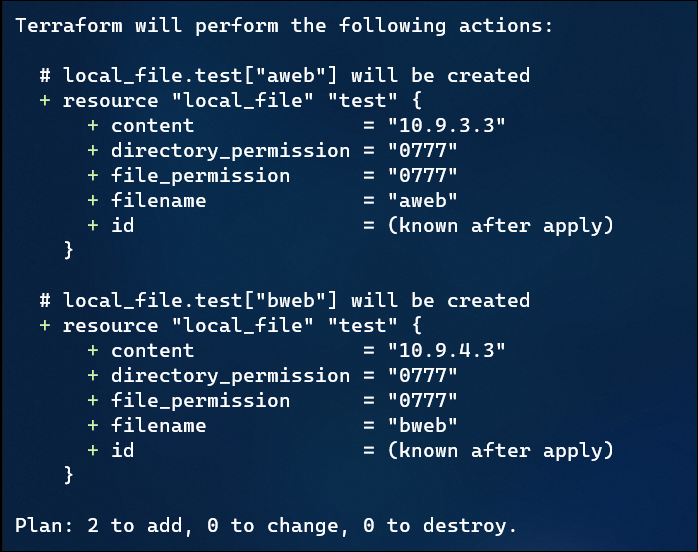Click the local_file.test["bweb"] comment line
This screenshot has height=552, width=698.
285,301
